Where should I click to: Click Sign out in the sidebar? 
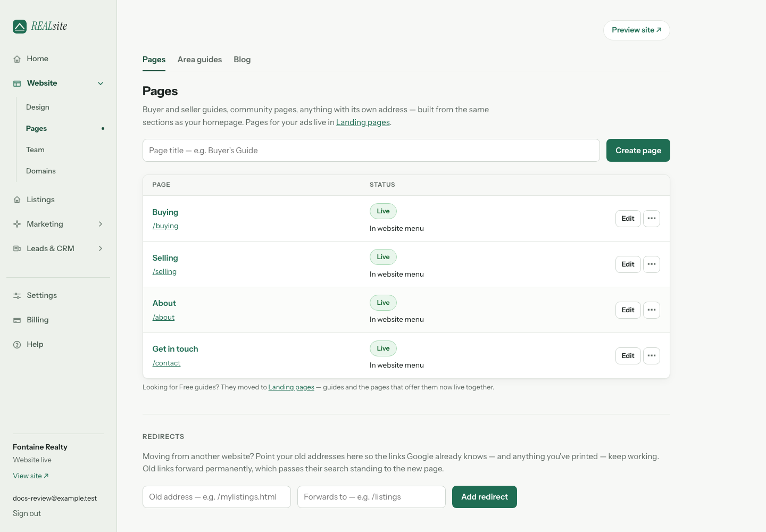[x=27, y=513]
